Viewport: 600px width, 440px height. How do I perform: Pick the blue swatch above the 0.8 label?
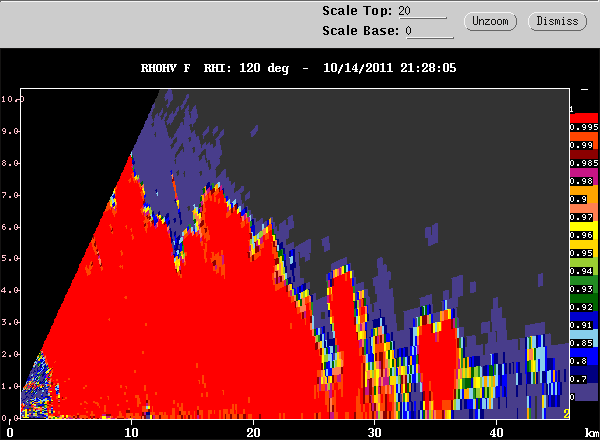click(584, 352)
